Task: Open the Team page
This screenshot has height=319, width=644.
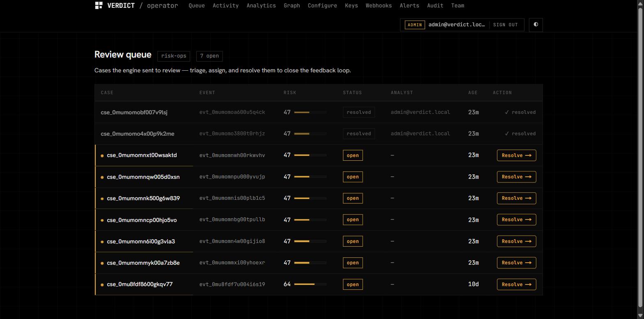Action: (x=458, y=6)
